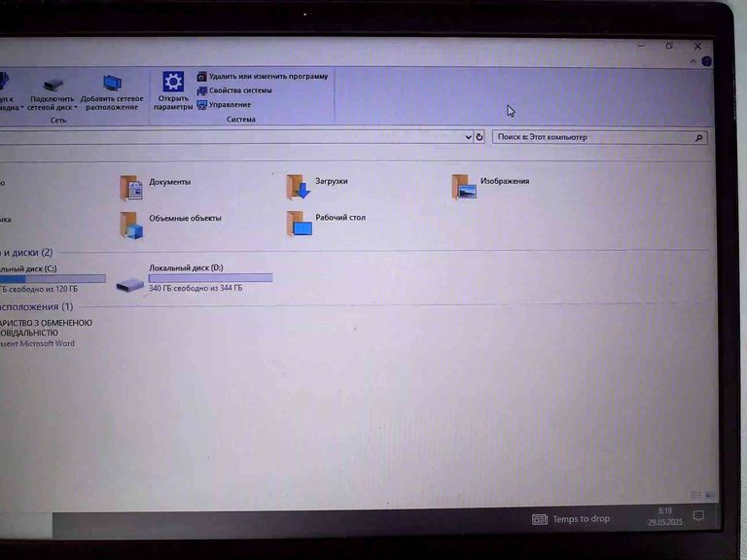Image resolution: width=747 pixels, height=560 pixels.
Task: Open Локальный диск (D:) drive
Action: (129, 283)
